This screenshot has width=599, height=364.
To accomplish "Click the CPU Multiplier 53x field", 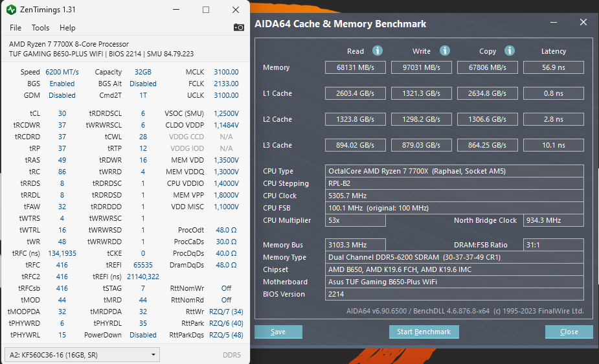I will pos(356,220).
